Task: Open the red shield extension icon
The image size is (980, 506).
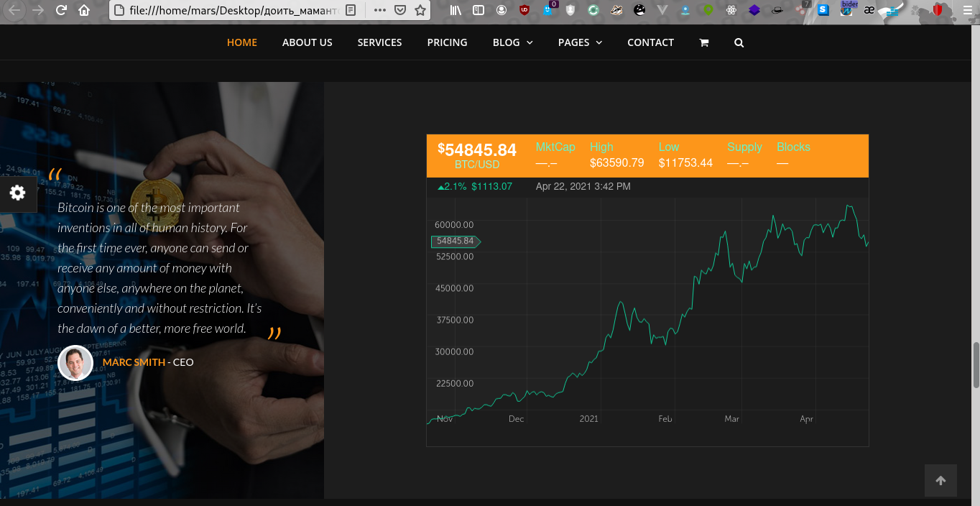Action: [938, 10]
